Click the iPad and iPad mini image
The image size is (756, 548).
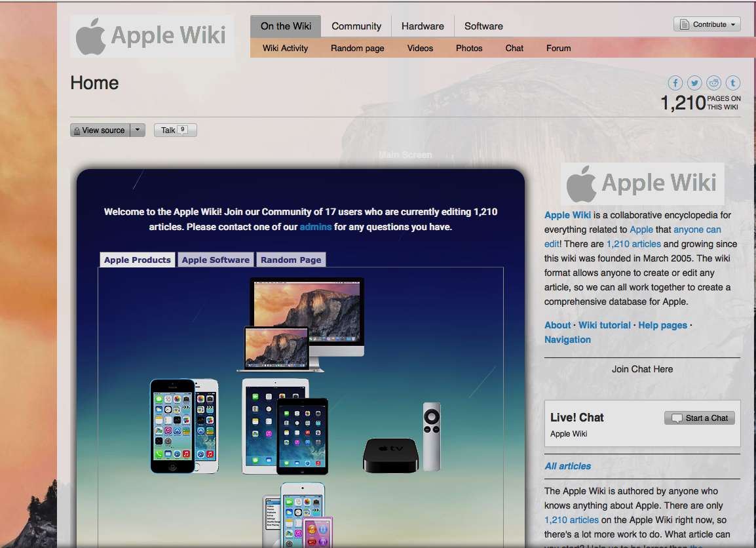[x=285, y=427]
